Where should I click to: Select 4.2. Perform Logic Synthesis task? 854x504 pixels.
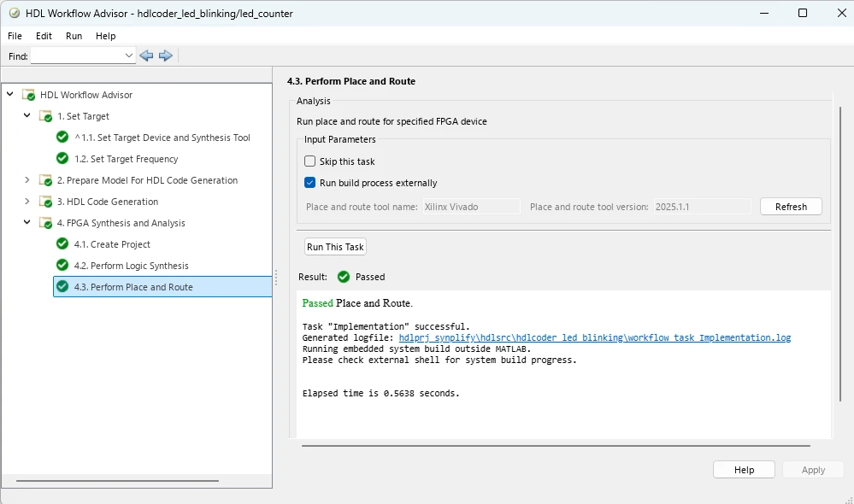point(132,266)
